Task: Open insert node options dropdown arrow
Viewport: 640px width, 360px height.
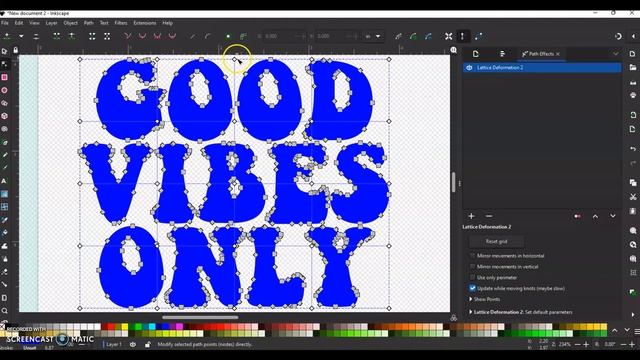Action: pos(21,36)
